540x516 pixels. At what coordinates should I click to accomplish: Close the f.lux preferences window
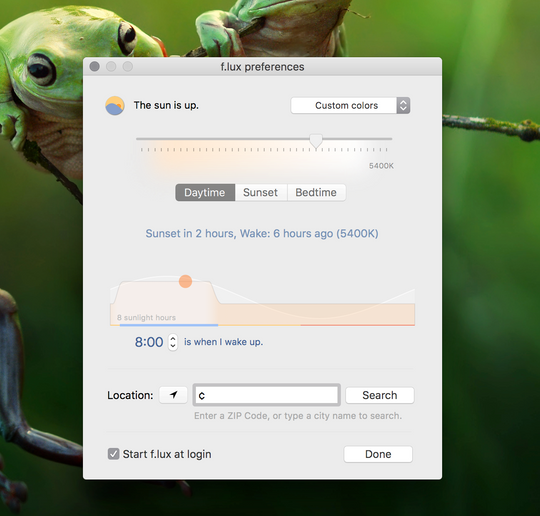pyautogui.click(x=95, y=66)
